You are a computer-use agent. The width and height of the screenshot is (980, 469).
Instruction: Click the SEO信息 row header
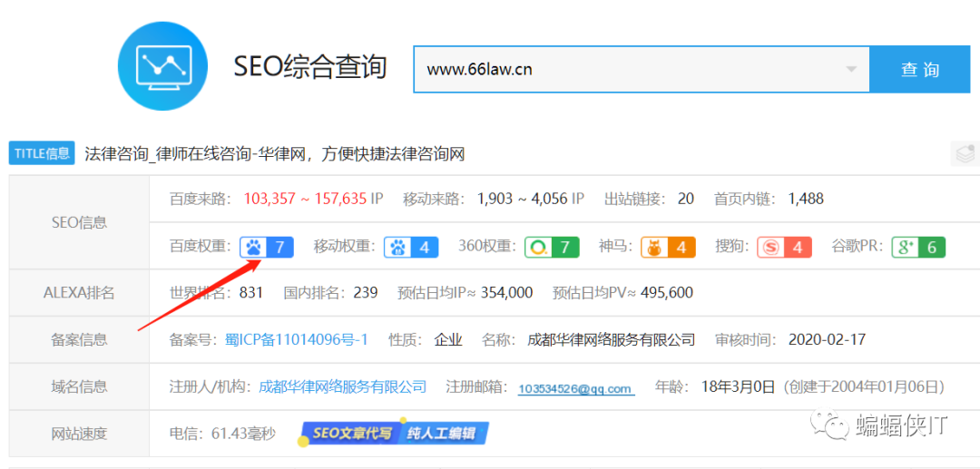pos(79,222)
